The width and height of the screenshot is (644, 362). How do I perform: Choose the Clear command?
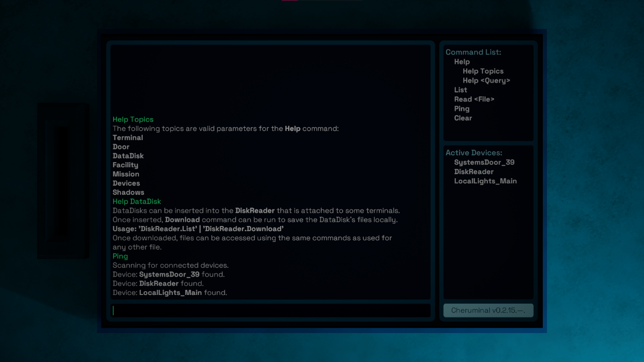point(463,118)
